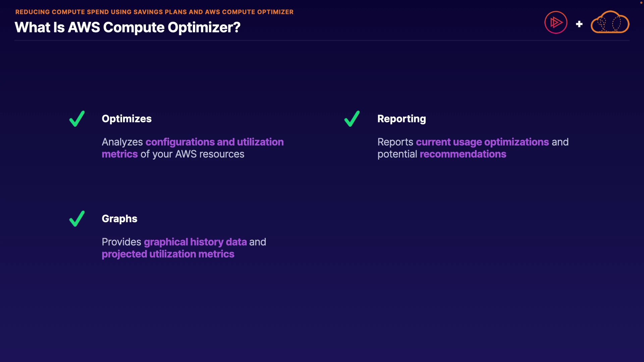Click 'projected utilization metrics' highlighted text
This screenshot has width=644, height=362.
(168, 254)
